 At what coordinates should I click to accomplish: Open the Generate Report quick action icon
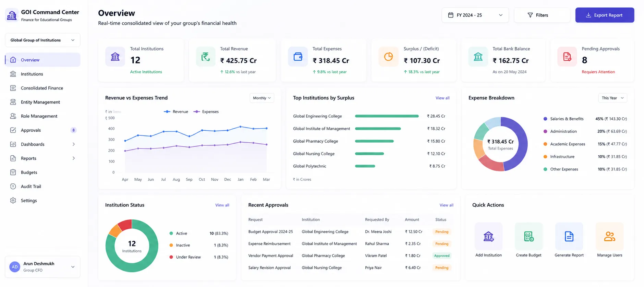point(569,236)
